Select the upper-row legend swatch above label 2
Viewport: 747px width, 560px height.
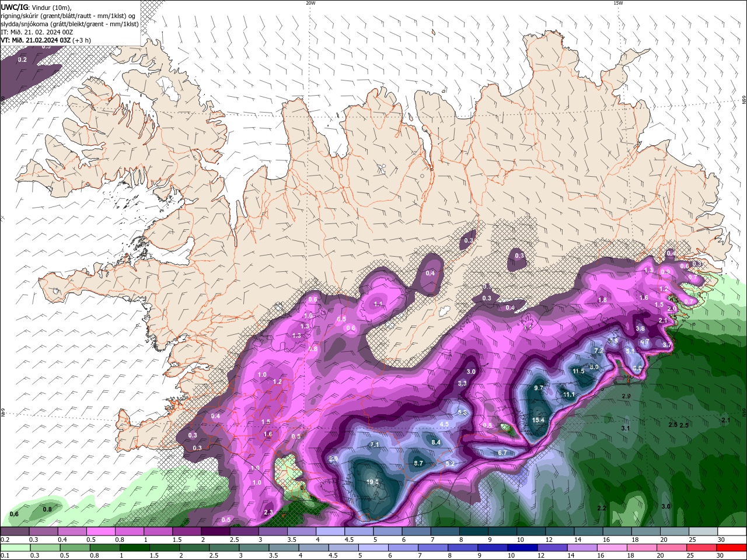click(x=215, y=531)
